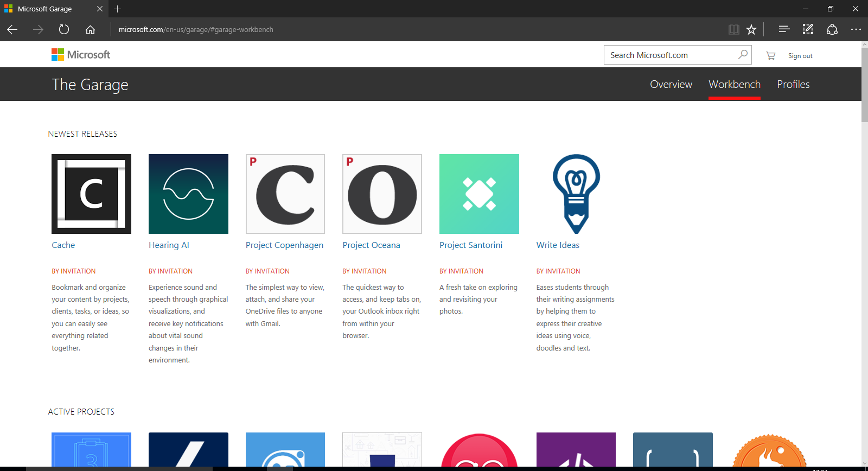Open the purple code project icon
Viewport: 868px width, 471px height.
(x=576, y=450)
